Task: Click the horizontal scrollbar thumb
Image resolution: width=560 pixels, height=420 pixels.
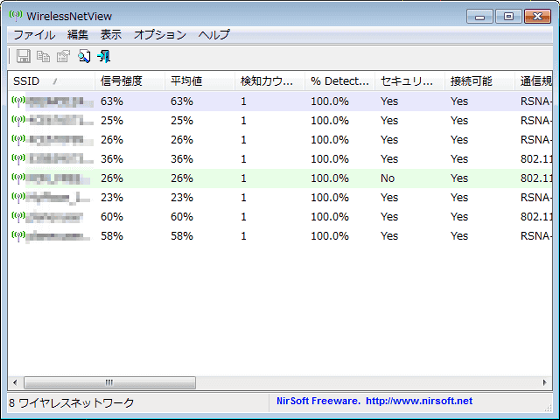Action: coord(110,382)
